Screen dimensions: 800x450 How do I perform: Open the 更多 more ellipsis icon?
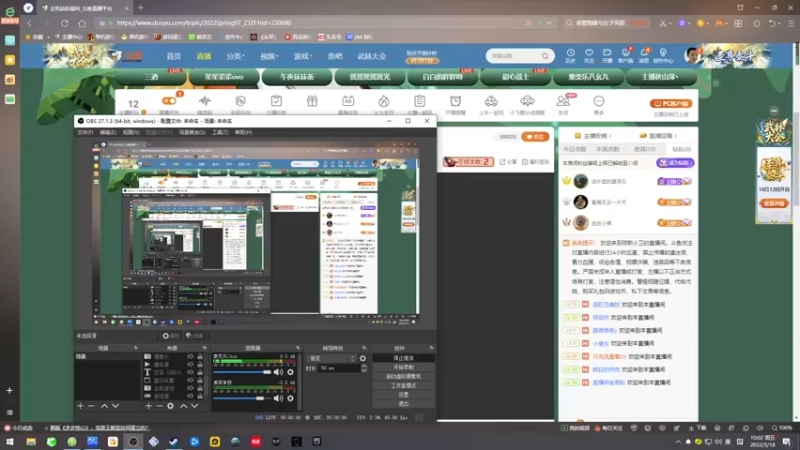pyautogui.click(x=598, y=101)
